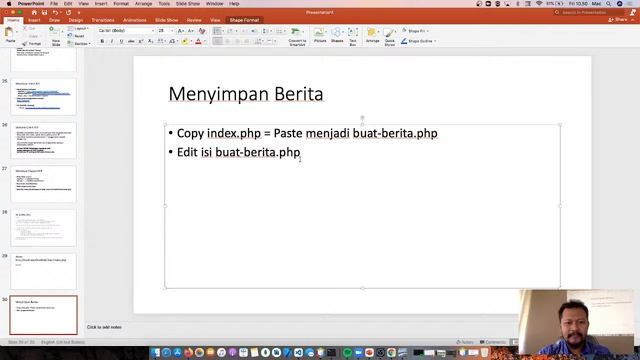Click the Reset slide button
Image resolution: width=640 pixels, height=360 pixels.
pyautogui.click(x=77, y=36)
